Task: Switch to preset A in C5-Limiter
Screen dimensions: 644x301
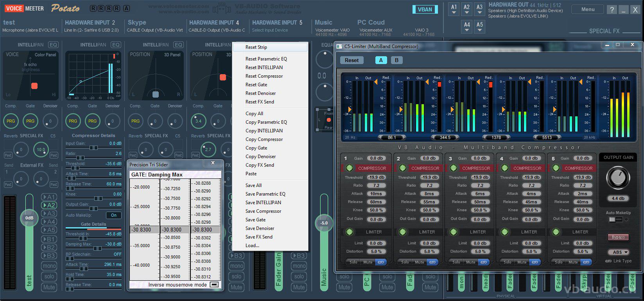Action: click(x=381, y=60)
